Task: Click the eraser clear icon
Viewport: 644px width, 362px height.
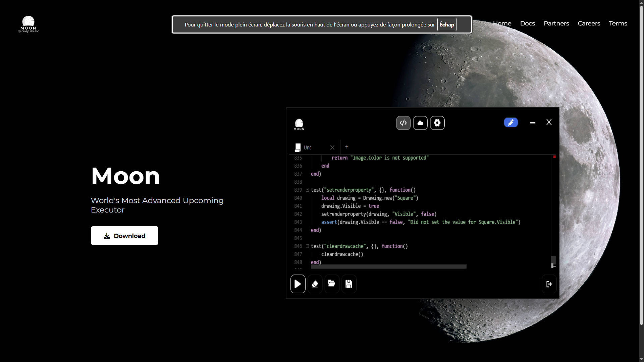Action: coord(315,284)
